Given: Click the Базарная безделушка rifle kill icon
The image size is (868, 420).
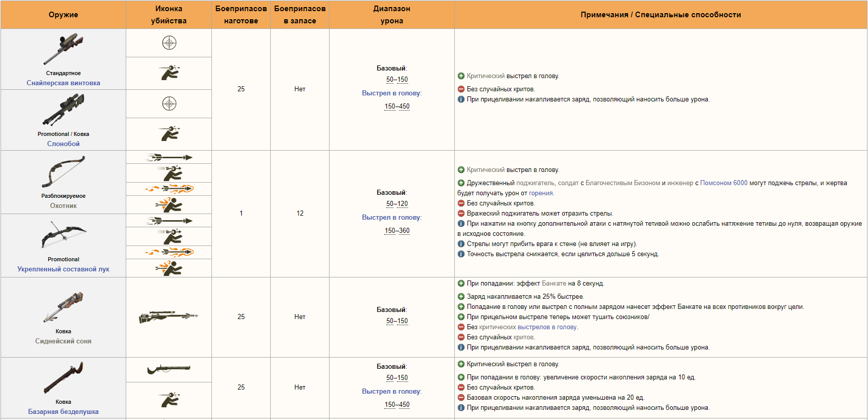Looking at the screenshot, I should coord(169,369).
